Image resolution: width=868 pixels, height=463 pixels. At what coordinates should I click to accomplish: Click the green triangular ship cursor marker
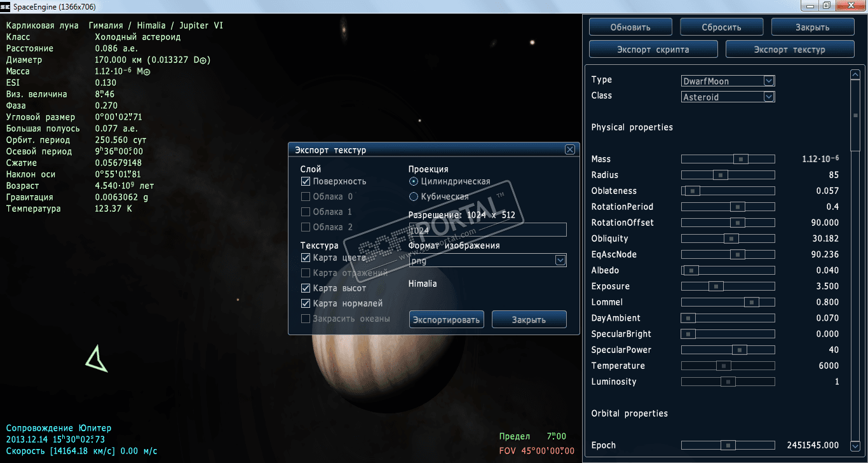[96, 359]
